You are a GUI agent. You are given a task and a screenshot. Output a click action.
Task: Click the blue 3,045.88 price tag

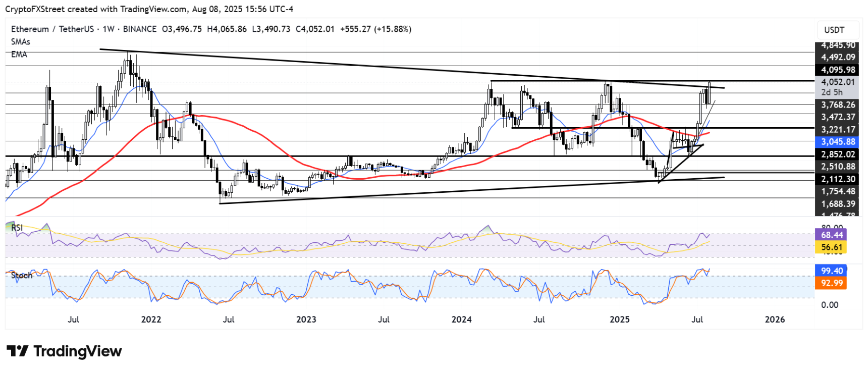point(838,142)
